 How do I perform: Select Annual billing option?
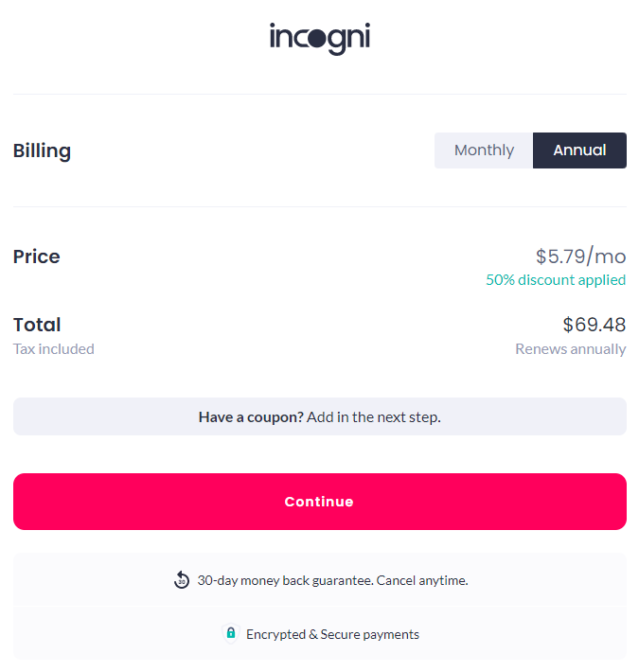click(x=579, y=150)
